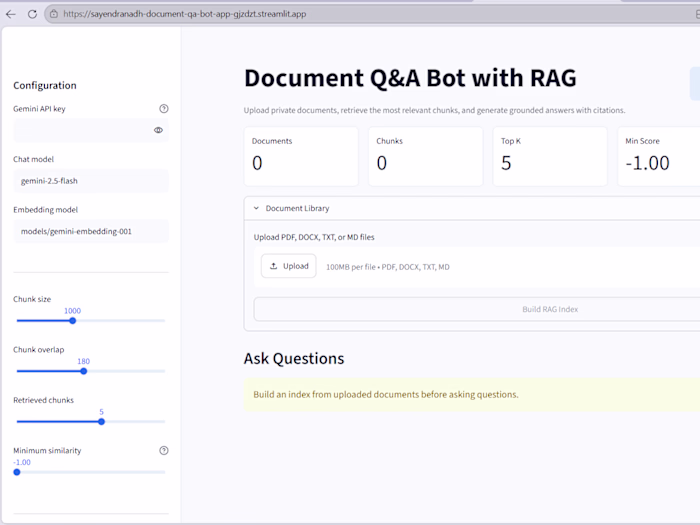Viewport: 700px width, 525px height.
Task: Click the Upload button
Action: (288, 266)
